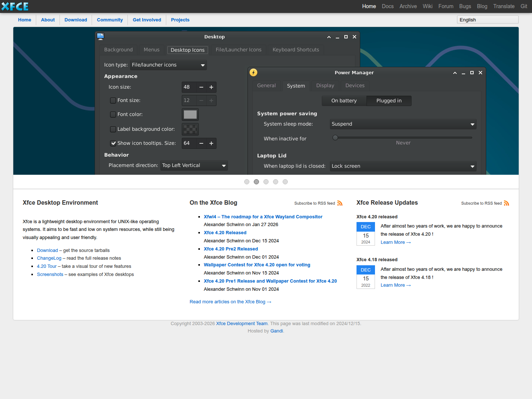The image size is (532, 399).
Task: Open the Devices tab in Power Manager
Action: (355, 86)
